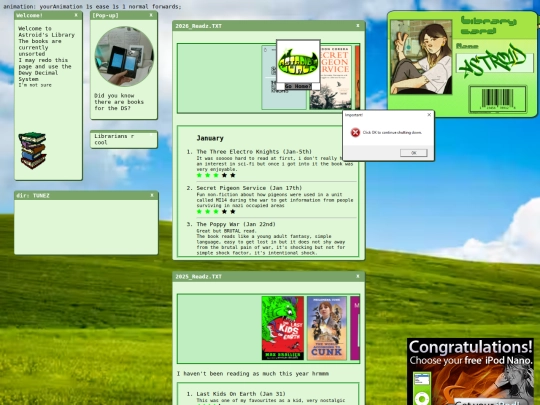Click OK in the Important dialog

414,153
